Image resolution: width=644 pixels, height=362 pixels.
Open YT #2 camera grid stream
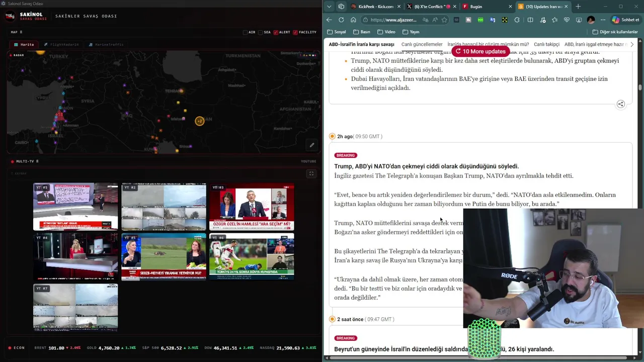pos(164,207)
